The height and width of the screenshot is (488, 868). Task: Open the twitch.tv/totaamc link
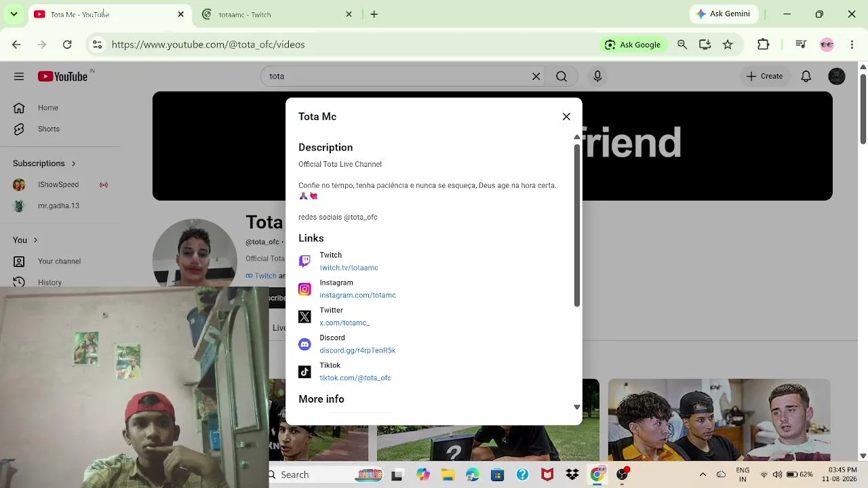pyautogui.click(x=349, y=268)
